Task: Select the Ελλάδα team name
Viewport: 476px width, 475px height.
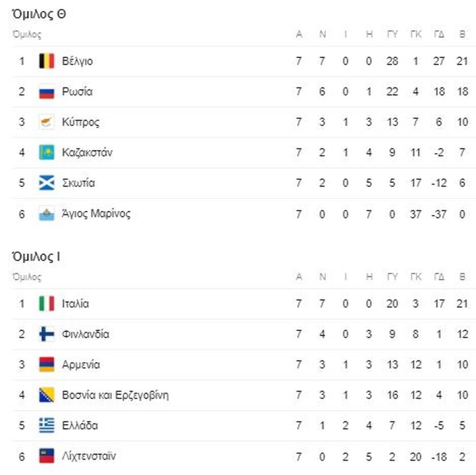Action: point(80,425)
